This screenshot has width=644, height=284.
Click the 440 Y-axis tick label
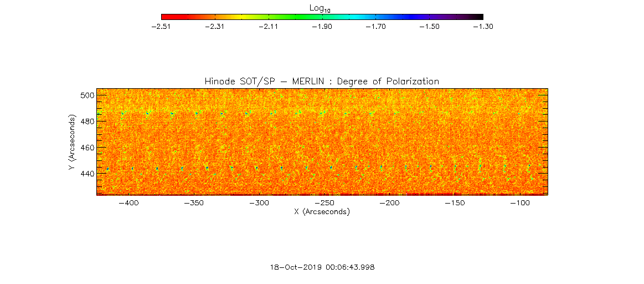86,174
